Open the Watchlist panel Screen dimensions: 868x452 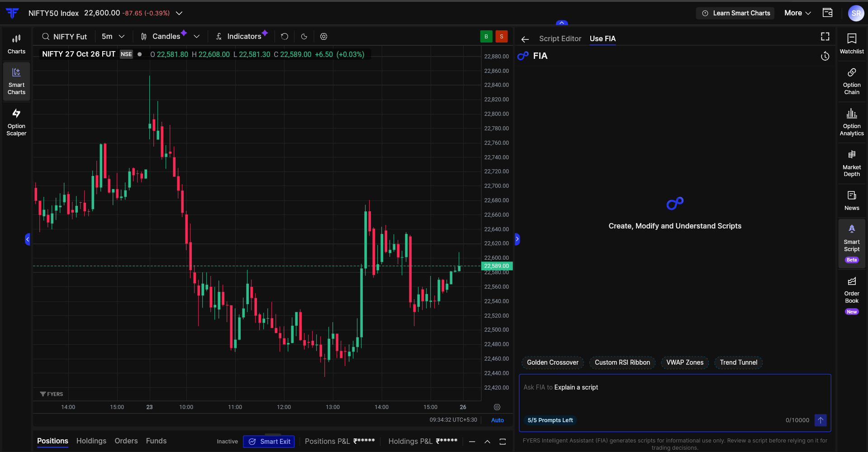(x=852, y=44)
